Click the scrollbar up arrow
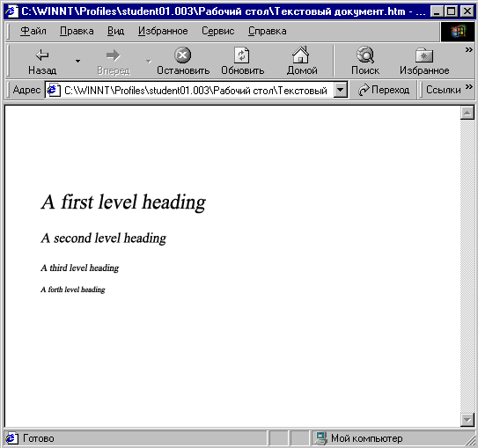 pyautogui.click(x=467, y=113)
